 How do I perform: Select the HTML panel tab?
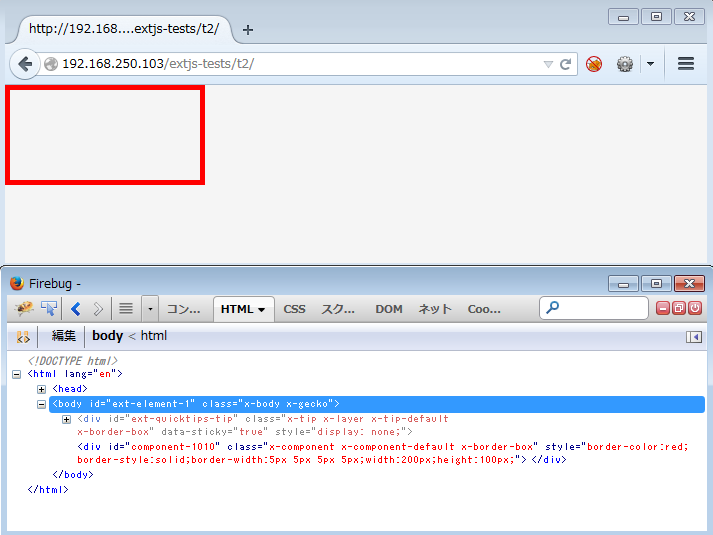[243, 309]
